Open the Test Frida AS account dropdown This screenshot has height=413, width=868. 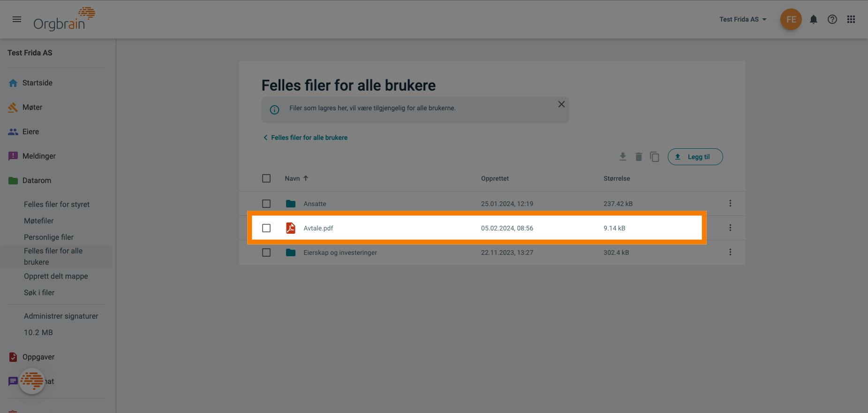pos(743,19)
